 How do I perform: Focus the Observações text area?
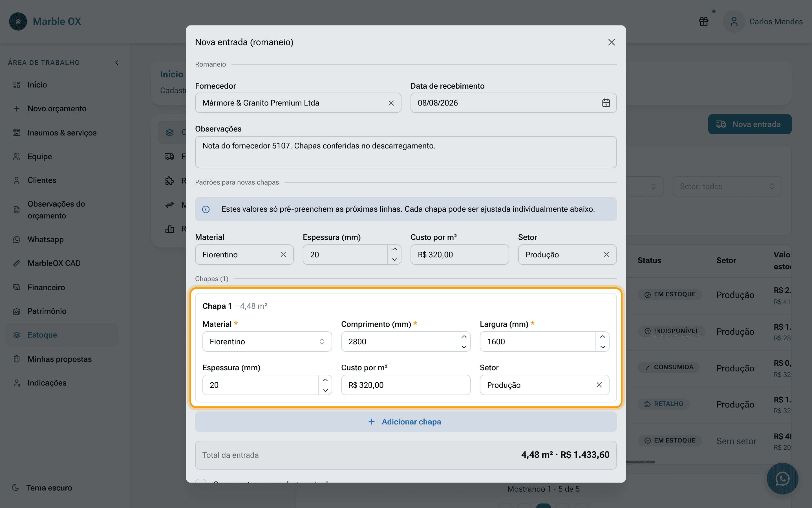(x=406, y=152)
